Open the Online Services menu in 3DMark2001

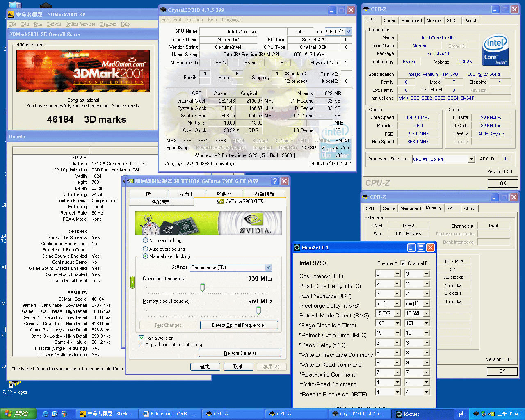click(80, 24)
